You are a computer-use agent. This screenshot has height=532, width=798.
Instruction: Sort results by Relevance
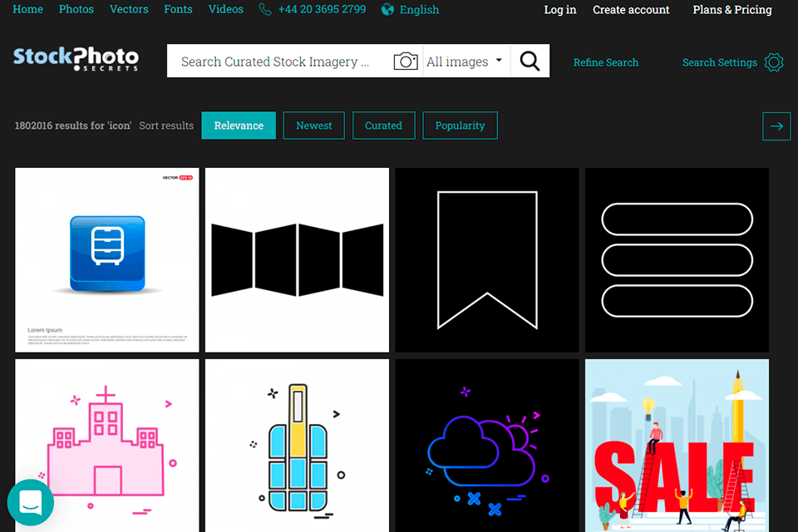point(239,126)
